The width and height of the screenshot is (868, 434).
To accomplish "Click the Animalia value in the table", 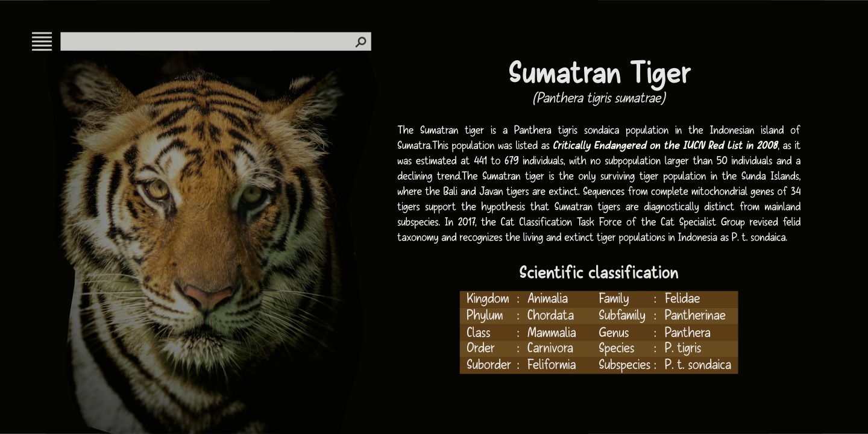I will coord(547,299).
